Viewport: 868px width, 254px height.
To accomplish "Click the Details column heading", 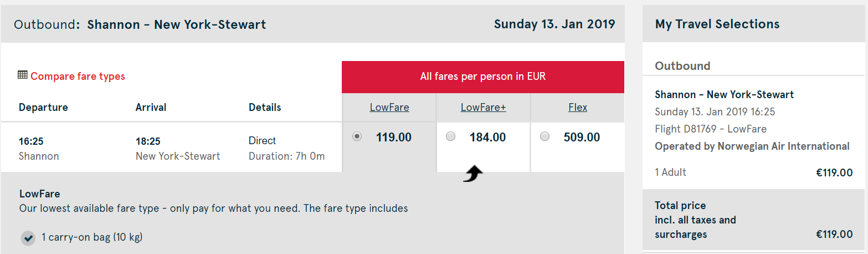I will pos(265,108).
